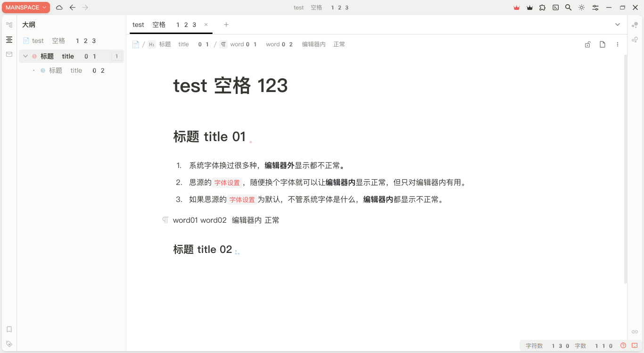Unlock editing with the open padlock icon
The height and width of the screenshot is (353, 644).
[587, 44]
